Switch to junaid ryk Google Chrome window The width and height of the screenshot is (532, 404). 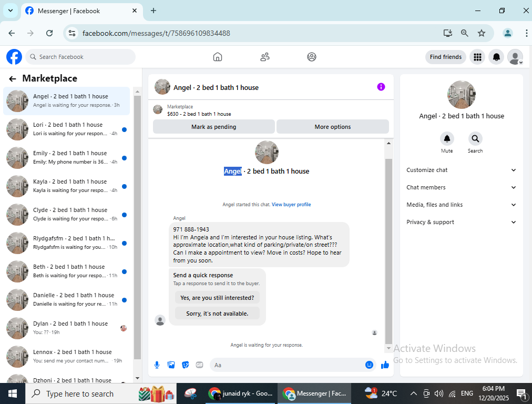coord(241,394)
